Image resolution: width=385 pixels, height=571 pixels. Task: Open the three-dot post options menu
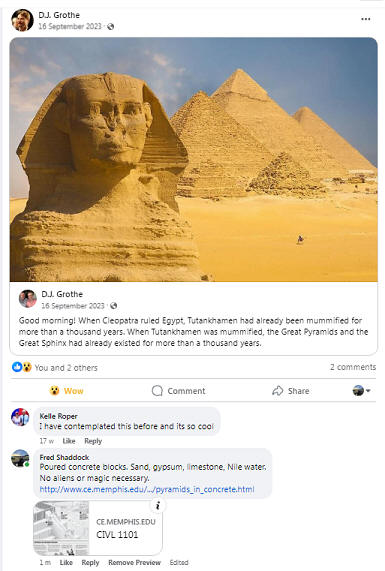[365, 19]
